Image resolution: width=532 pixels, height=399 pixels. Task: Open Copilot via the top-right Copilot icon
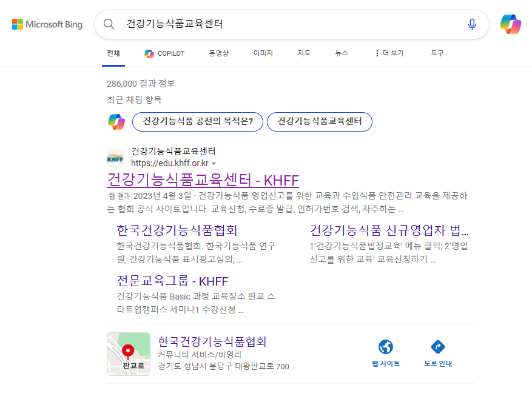(x=511, y=24)
